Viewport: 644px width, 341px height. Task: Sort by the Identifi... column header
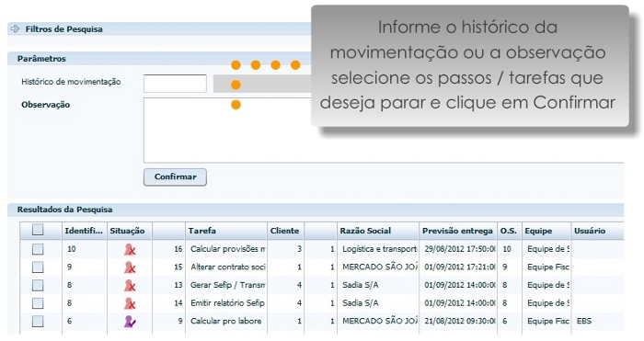(x=85, y=231)
